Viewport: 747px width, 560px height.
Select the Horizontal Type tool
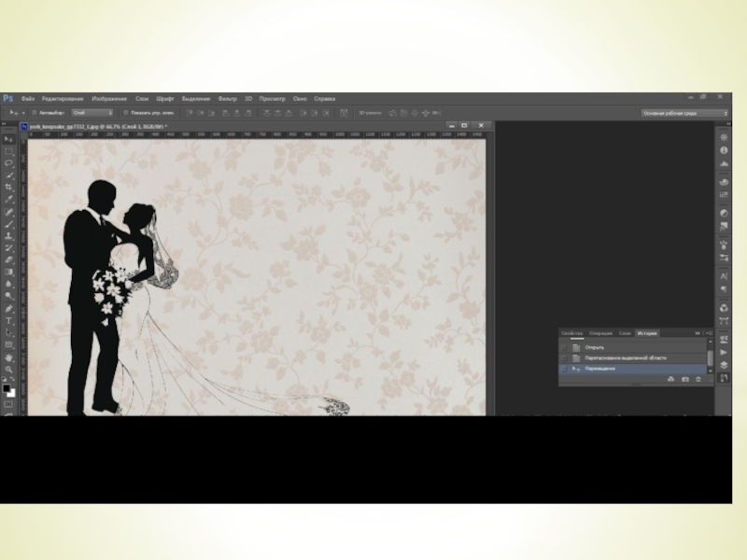(x=9, y=320)
